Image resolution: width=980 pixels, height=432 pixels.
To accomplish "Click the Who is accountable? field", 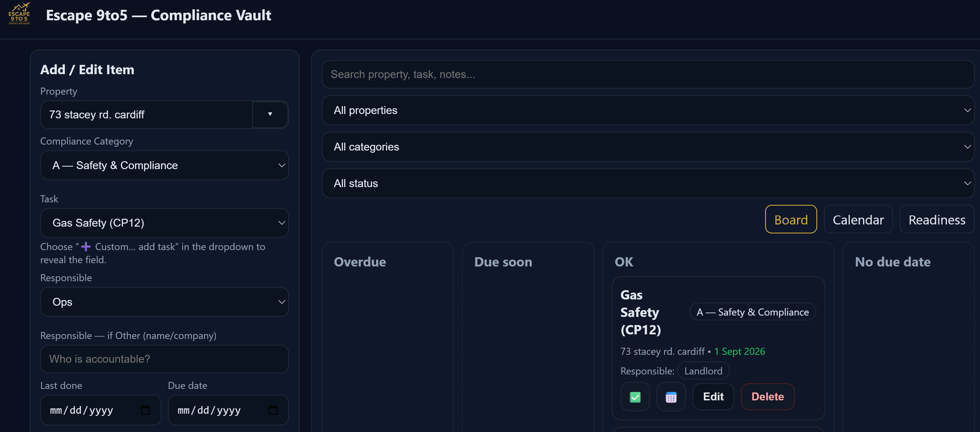I will click(x=164, y=359).
